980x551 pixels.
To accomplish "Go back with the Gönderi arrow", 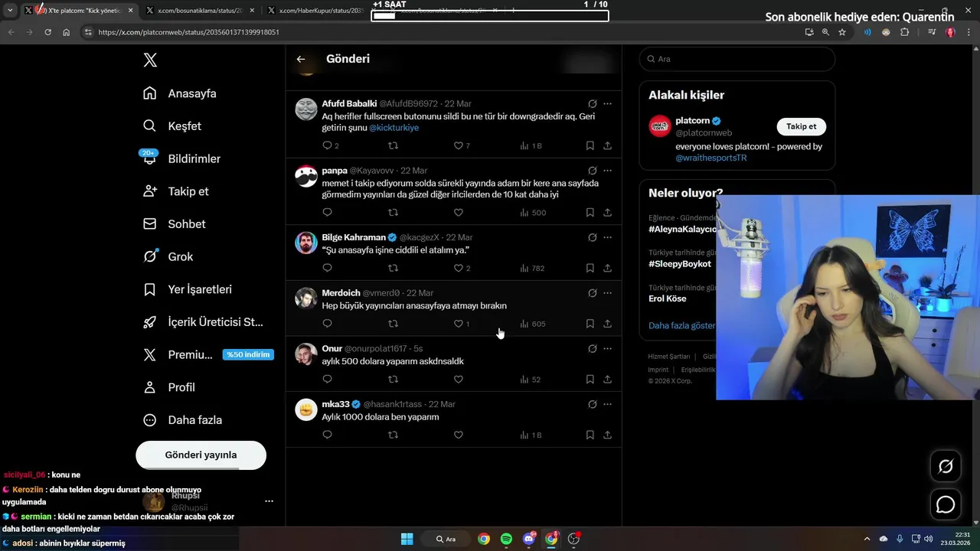I will coord(301,59).
